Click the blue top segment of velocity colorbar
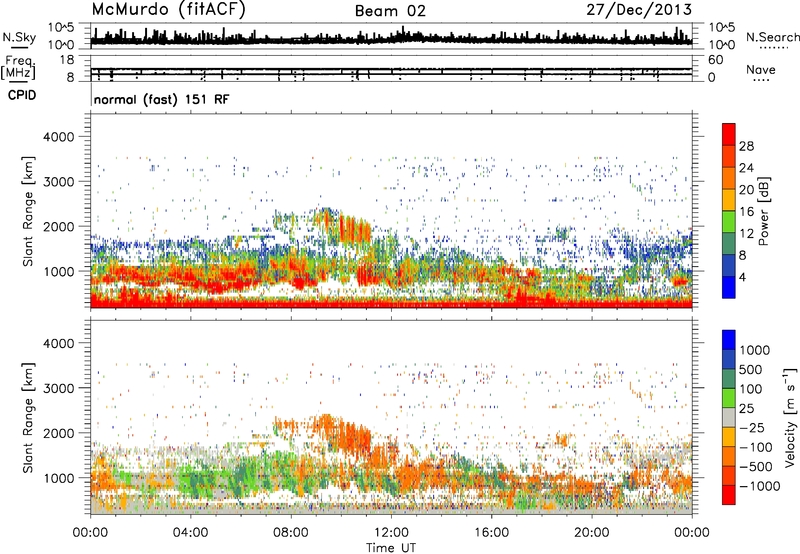 [729, 340]
